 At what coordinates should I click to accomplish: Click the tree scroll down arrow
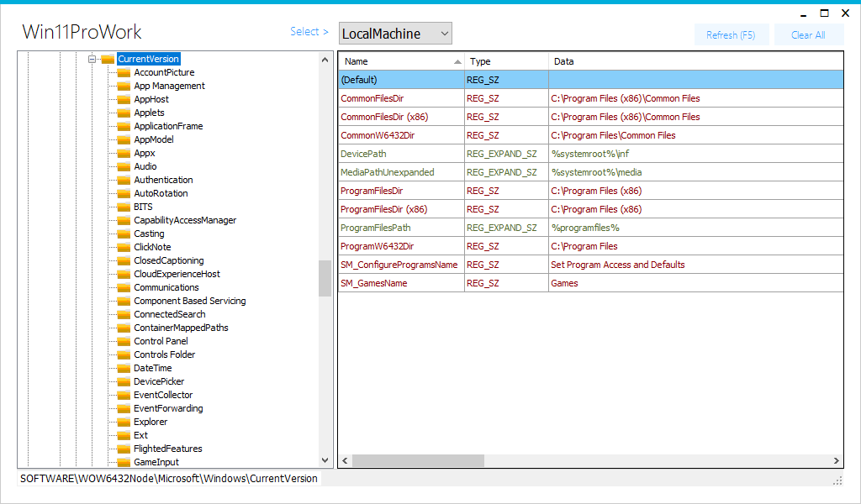(x=325, y=460)
